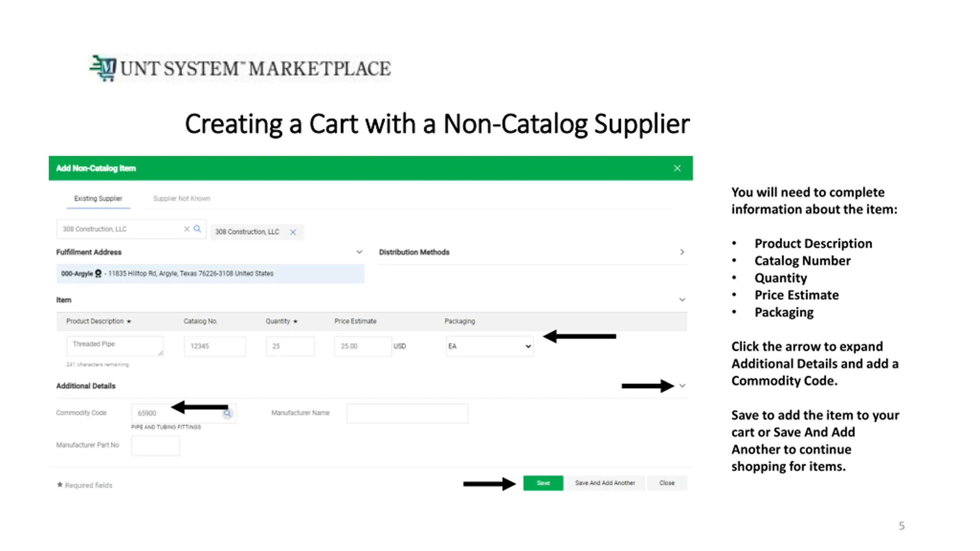Click the Close button
980x551 pixels.
point(667,483)
